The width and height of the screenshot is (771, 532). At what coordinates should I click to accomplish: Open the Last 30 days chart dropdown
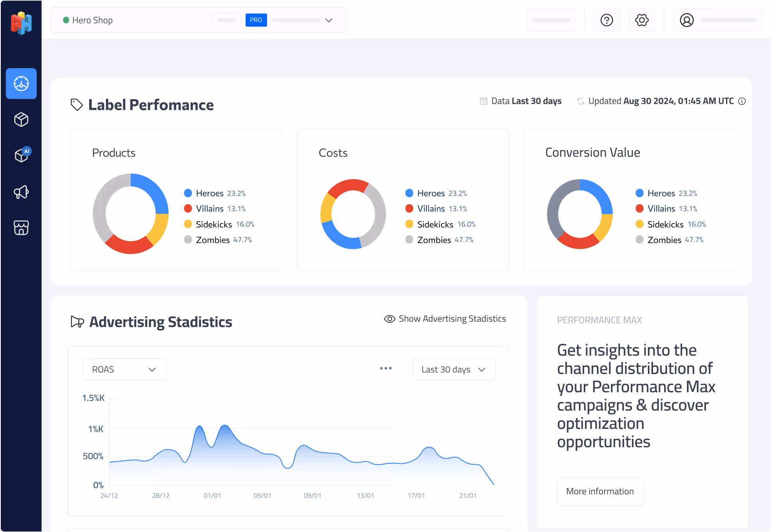click(453, 370)
